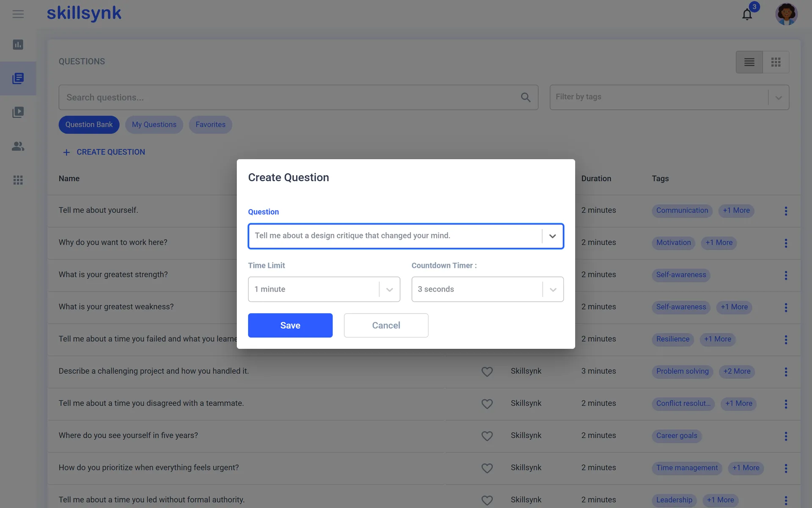Favorite the led without formal authority question
The height and width of the screenshot is (508, 812).
(487, 500)
